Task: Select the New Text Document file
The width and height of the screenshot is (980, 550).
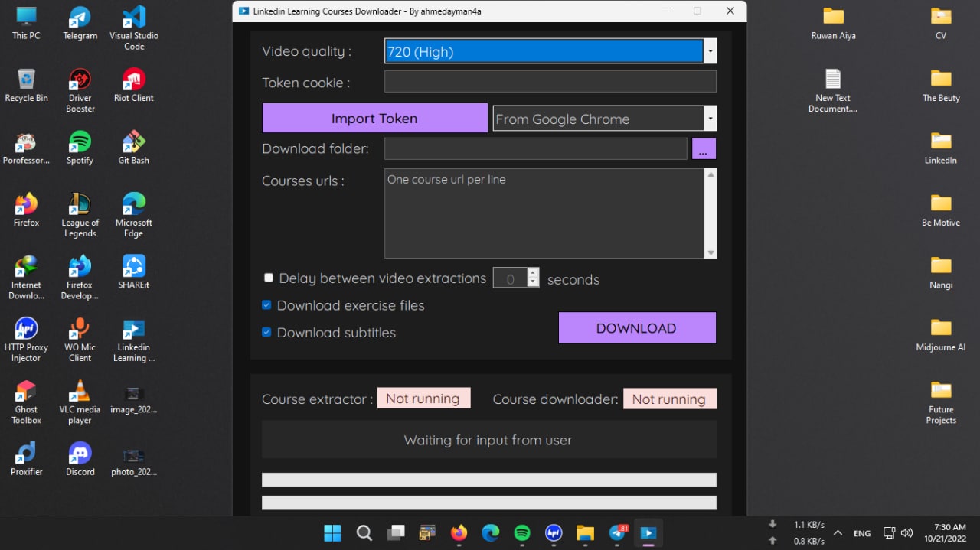Action: [833, 90]
